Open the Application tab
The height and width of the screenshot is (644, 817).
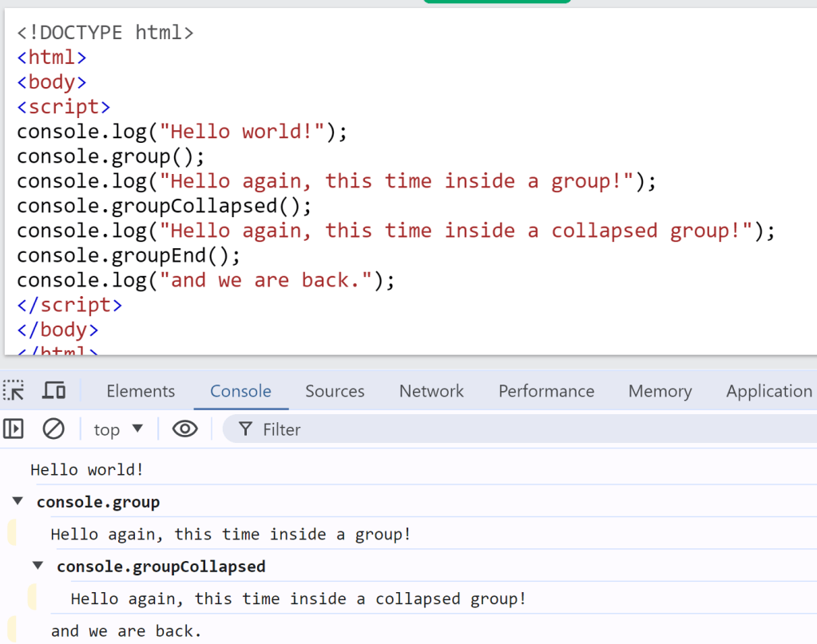pyautogui.click(x=768, y=391)
